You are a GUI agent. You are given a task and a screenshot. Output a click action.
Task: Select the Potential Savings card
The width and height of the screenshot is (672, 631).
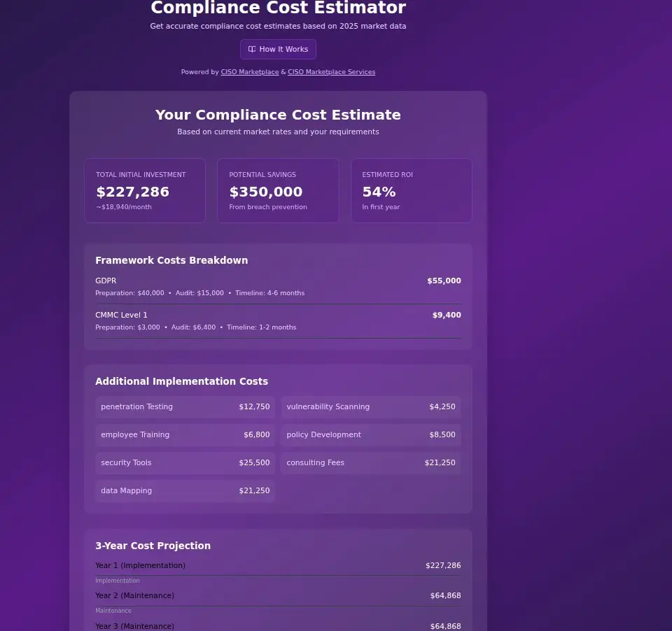tap(278, 190)
